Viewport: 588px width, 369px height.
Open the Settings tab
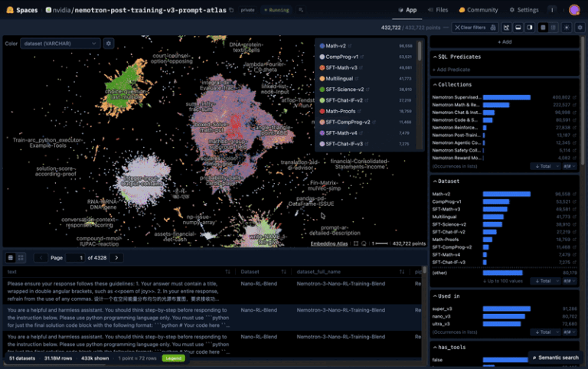click(524, 10)
